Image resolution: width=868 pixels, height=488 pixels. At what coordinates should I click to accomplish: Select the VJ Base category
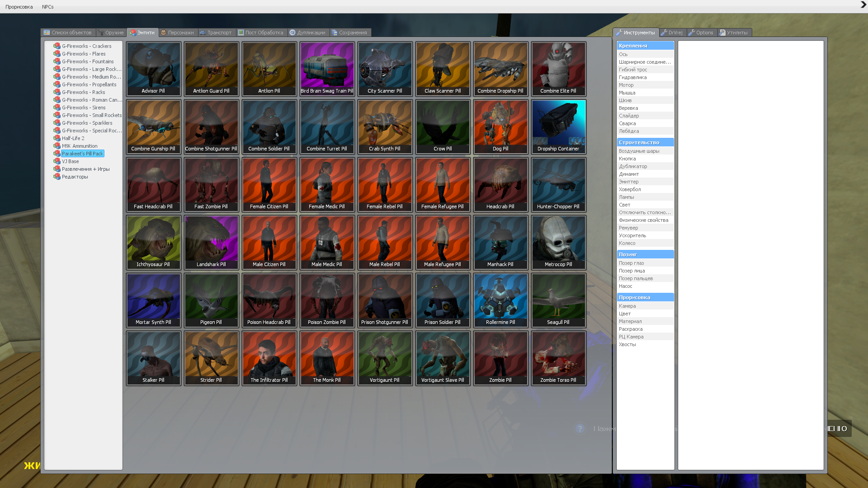coord(66,161)
